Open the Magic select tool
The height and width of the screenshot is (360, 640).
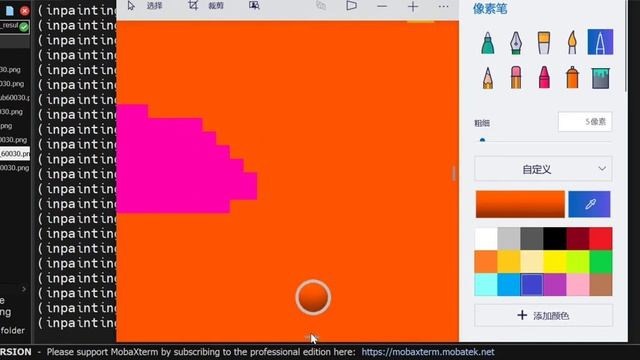click(x=254, y=6)
